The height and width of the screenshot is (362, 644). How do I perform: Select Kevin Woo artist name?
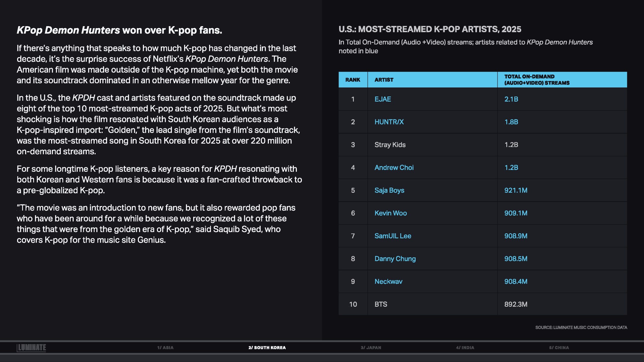390,213
